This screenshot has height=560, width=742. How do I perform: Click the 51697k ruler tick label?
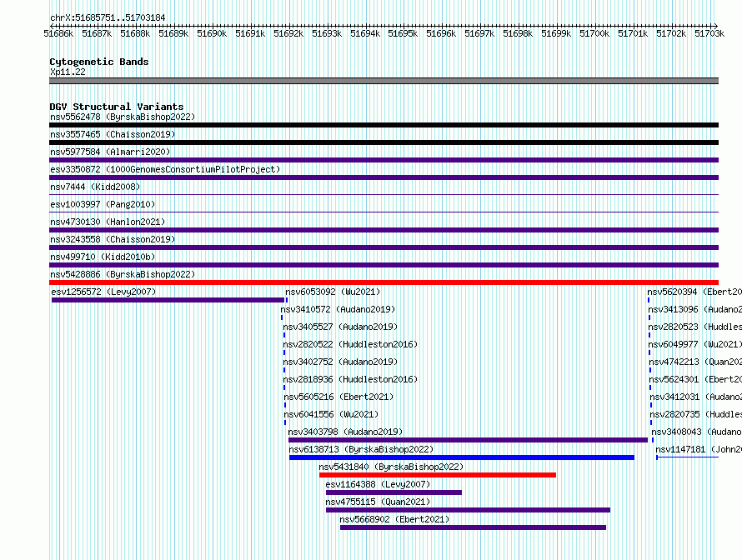[x=479, y=33]
